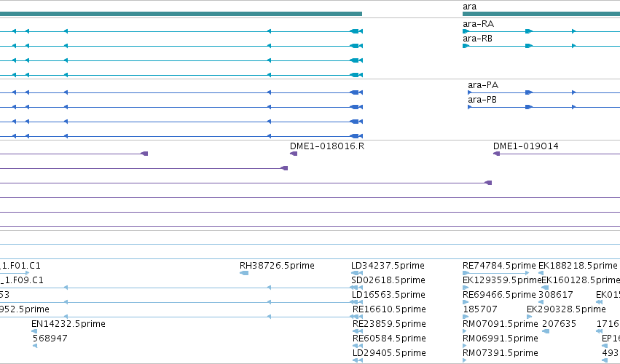Click the DME1-018O16.R feature label
620x364 pixels.
(x=327, y=146)
